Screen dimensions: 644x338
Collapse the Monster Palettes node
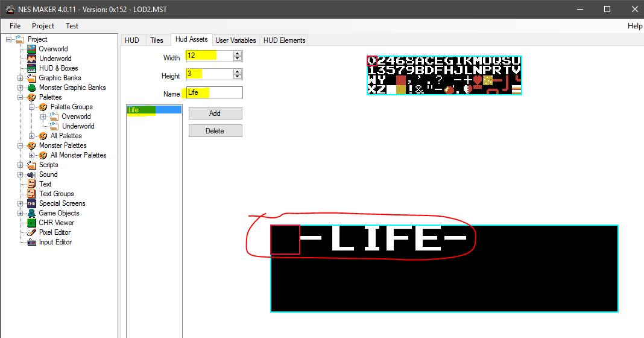coord(20,145)
